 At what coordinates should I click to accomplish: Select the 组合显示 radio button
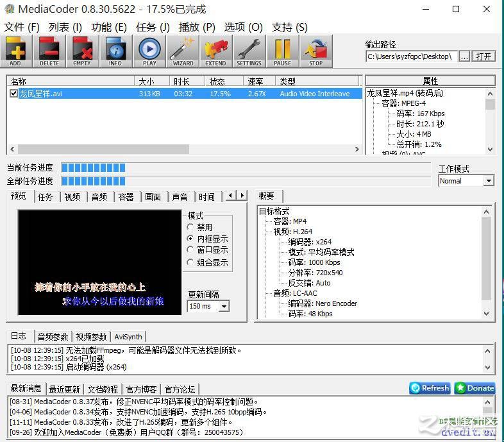tap(190, 262)
